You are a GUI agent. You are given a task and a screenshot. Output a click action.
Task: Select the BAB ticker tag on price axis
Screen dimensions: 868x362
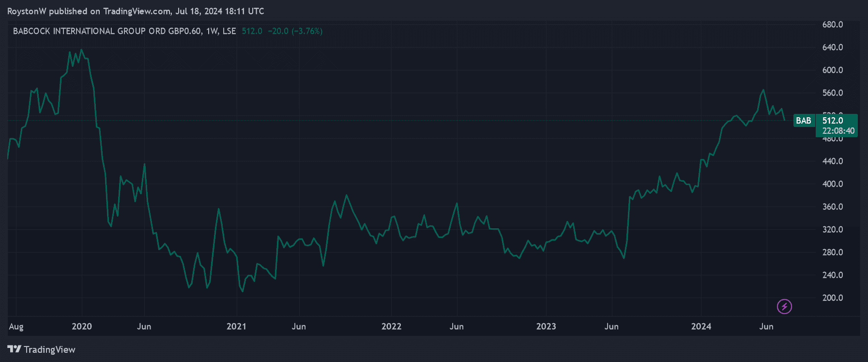(x=803, y=121)
